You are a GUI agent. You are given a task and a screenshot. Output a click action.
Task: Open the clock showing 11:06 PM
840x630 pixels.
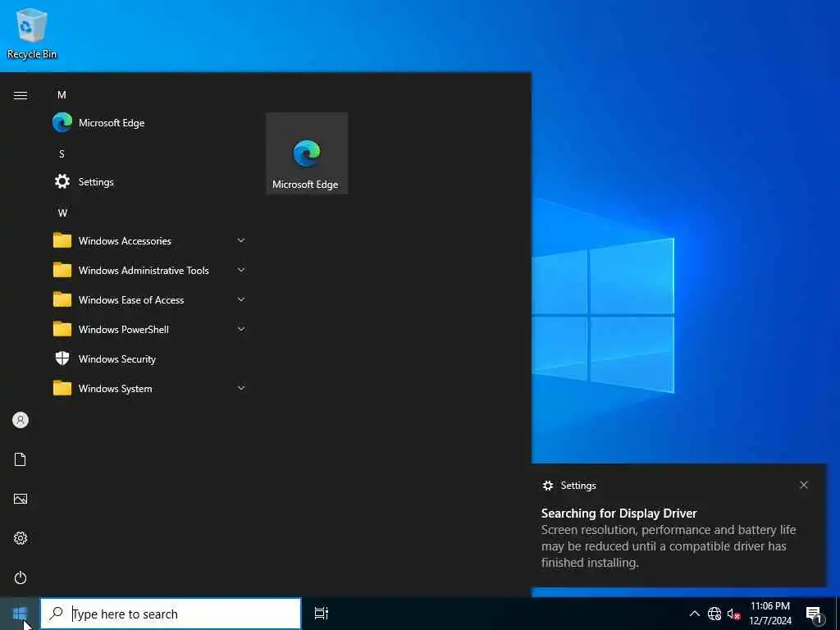(x=769, y=614)
